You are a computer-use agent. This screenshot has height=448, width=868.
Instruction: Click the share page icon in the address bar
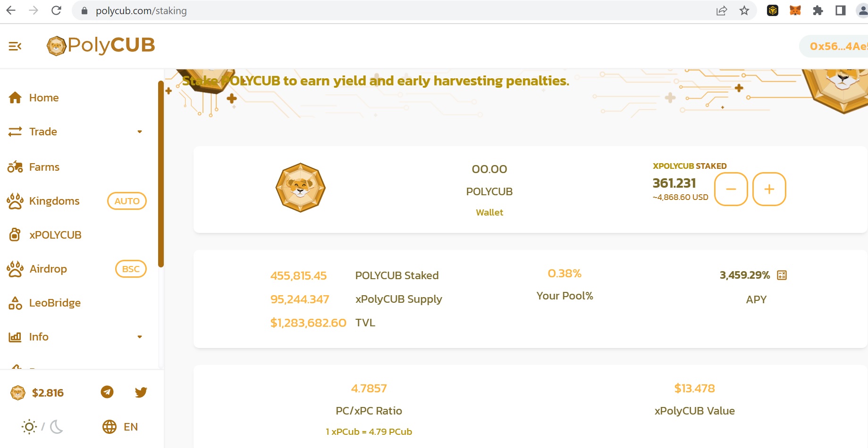click(x=722, y=10)
